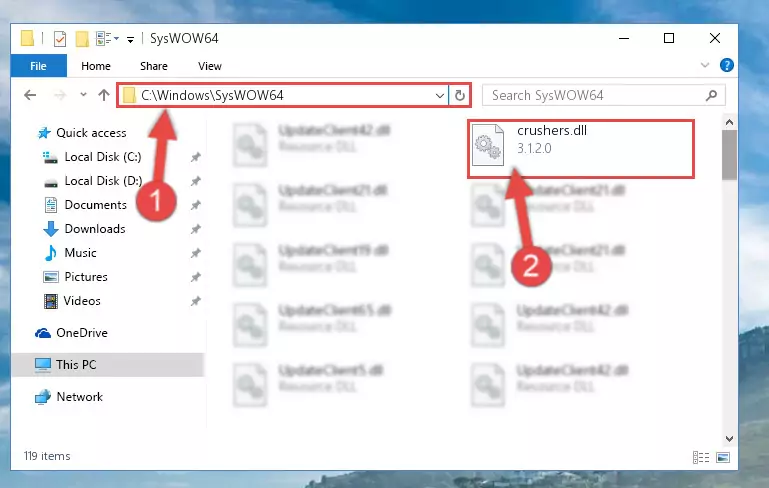Click the Change view layout icon in title bar

104,38
